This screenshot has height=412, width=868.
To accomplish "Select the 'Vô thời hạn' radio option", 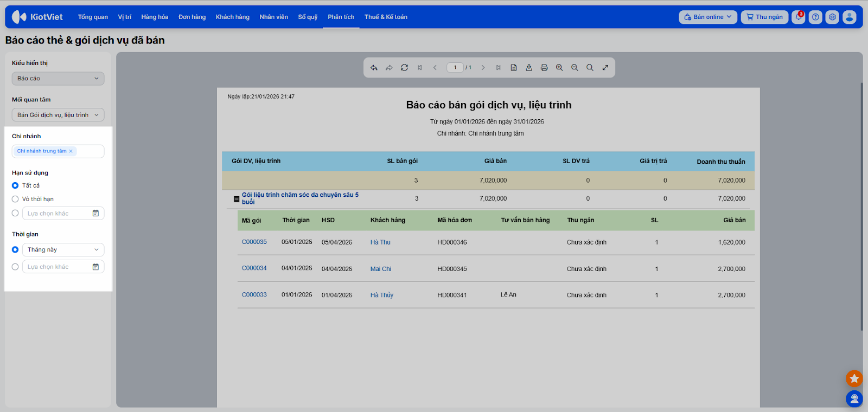I will (x=15, y=199).
